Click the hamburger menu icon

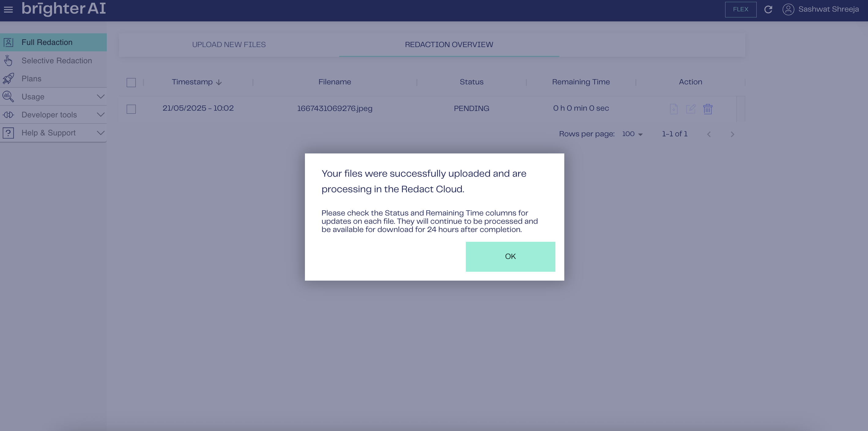(x=9, y=9)
